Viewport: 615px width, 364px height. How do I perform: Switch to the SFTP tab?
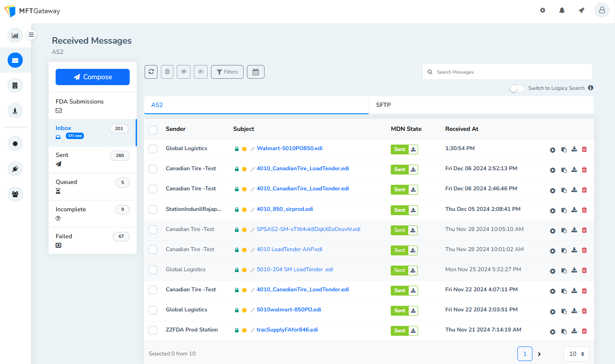481,105
